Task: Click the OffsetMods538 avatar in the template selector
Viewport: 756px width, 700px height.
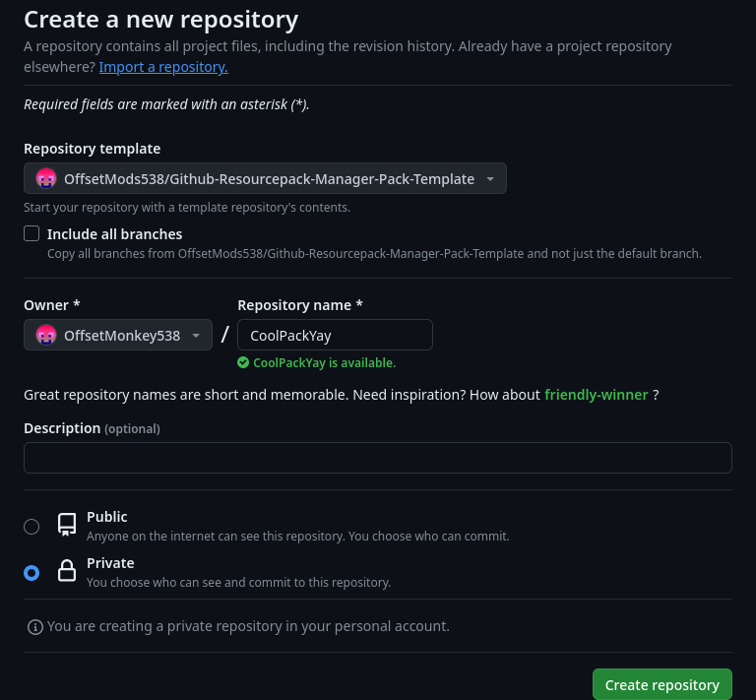Action: pos(46,179)
